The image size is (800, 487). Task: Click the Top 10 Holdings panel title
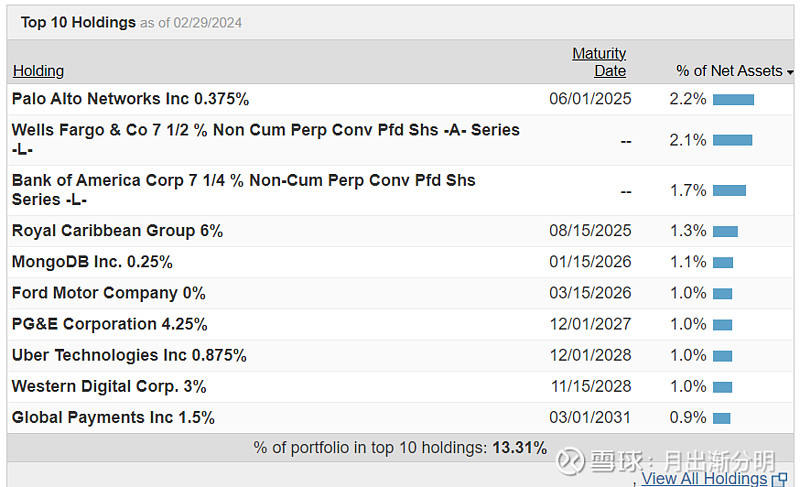pos(78,22)
